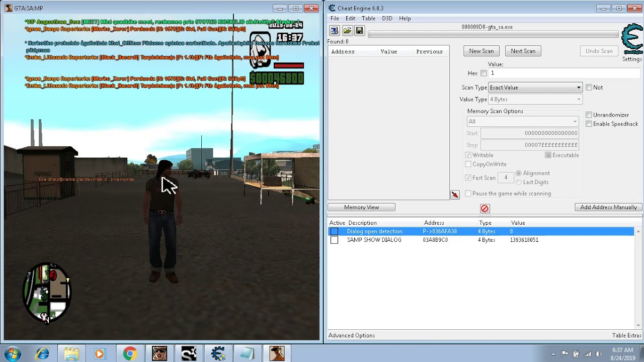Click Add Address Manually

coord(608,207)
